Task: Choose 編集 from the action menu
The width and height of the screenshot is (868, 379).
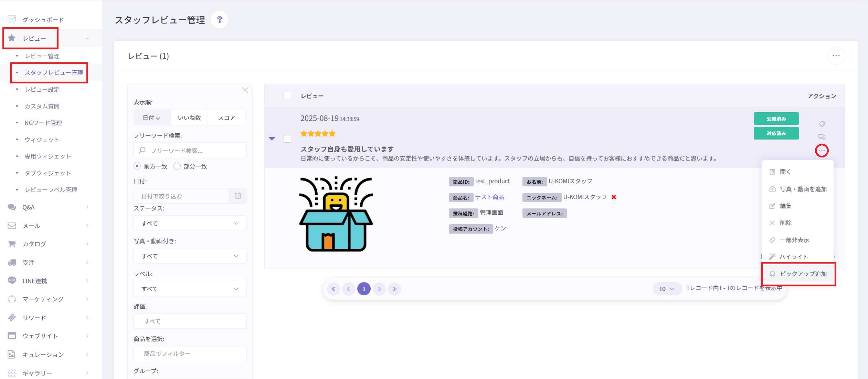Action: coord(785,206)
